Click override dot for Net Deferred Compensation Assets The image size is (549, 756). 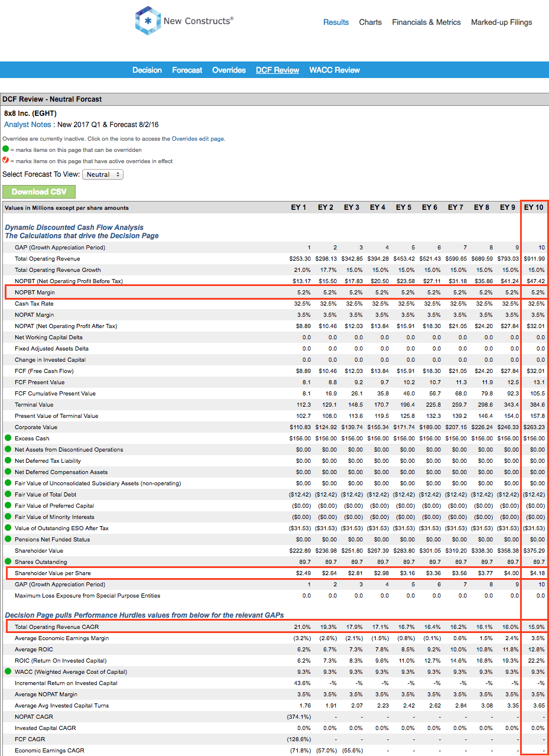point(8,472)
